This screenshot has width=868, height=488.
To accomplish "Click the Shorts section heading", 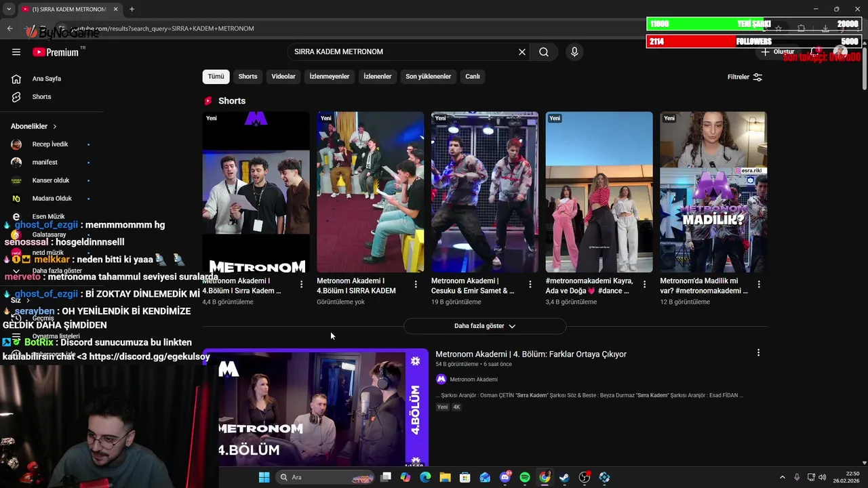I will (x=232, y=101).
